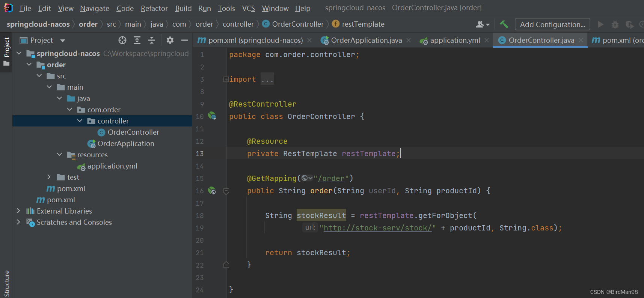Close the OrderController.java tab
The image size is (644, 298).
tap(581, 40)
